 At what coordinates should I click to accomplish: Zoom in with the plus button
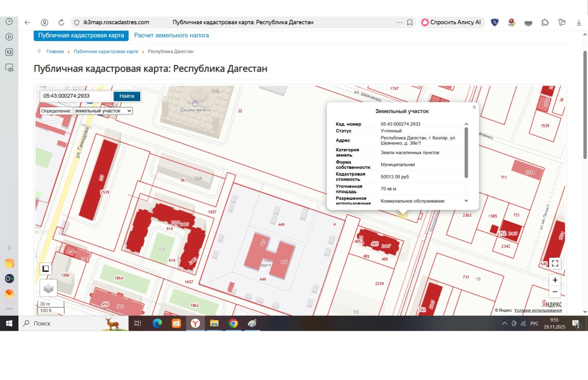click(x=555, y=280)
